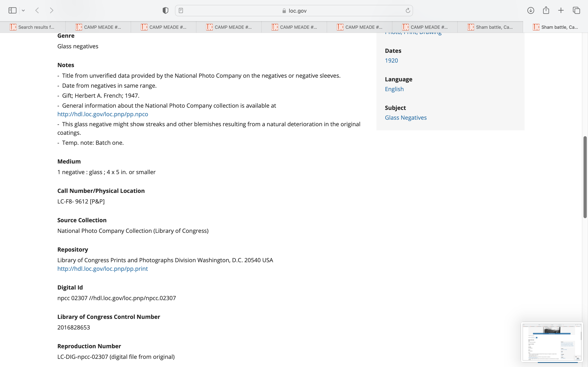Image resolution: width=588 pixels, height=367 pixels.
Task: Switch to the Search results tab
Action: click(32, 27)
